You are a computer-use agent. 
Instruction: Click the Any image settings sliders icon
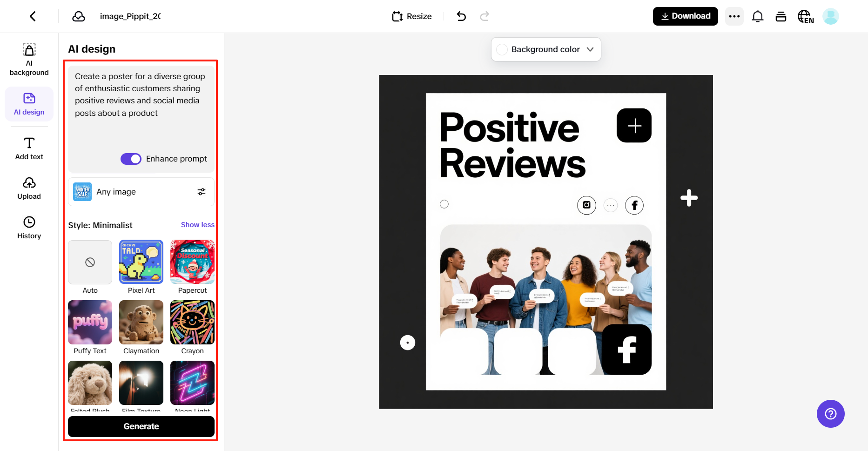click(x=202, y=192)
